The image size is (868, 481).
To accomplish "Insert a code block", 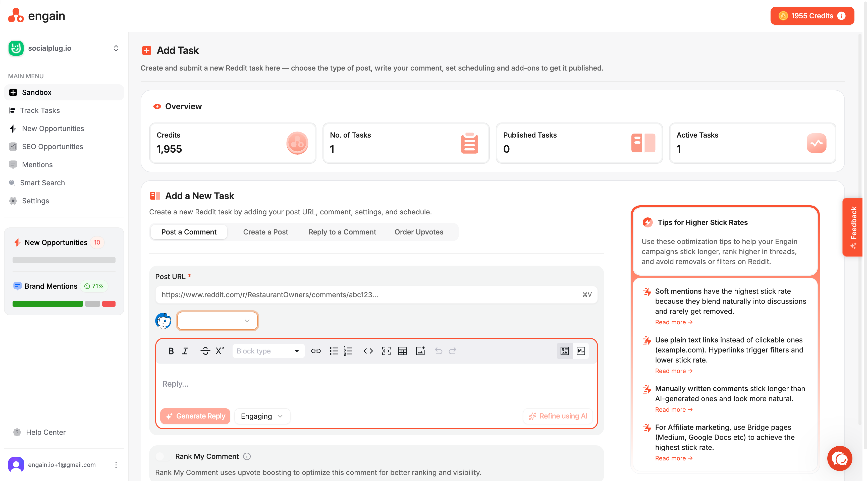I will pyautogui.click(x=386, y=351).
